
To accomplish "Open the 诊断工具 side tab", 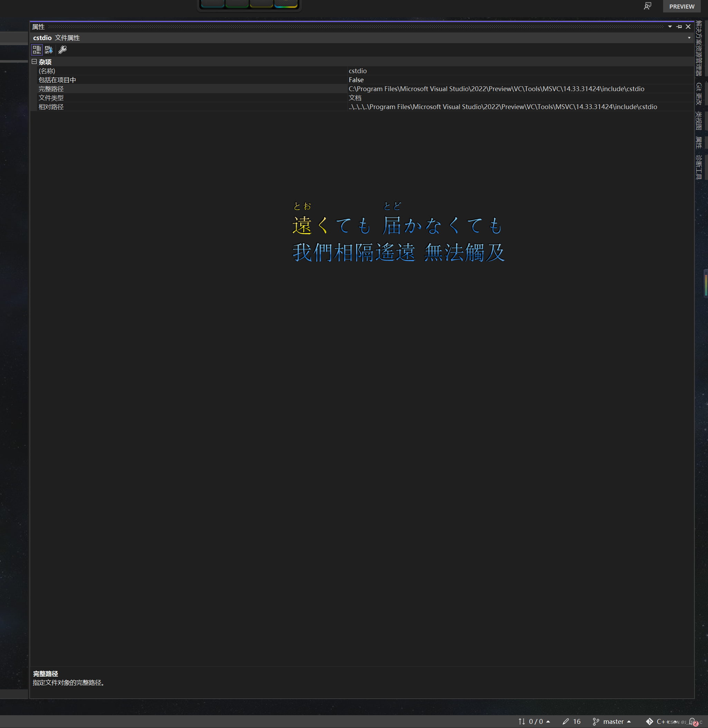I will [699, 167].
